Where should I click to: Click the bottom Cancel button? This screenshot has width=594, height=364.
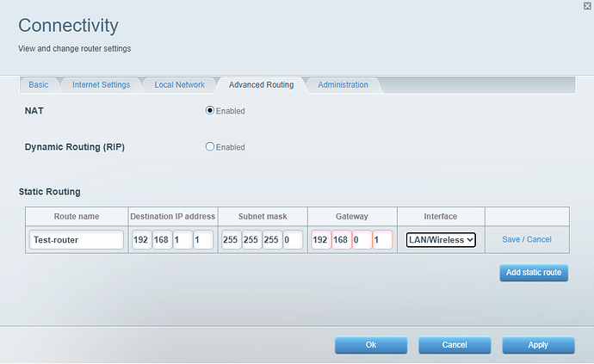[455, 345]
